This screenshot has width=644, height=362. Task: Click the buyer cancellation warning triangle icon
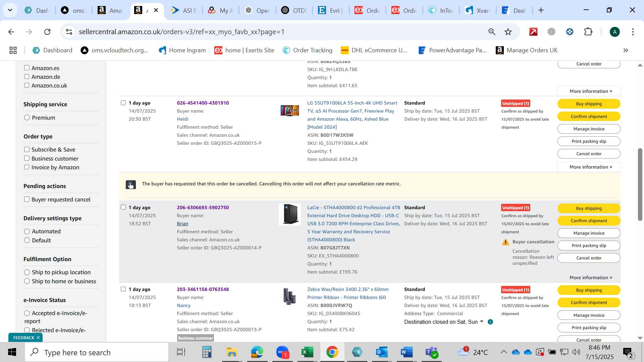[x=505, y=242]
